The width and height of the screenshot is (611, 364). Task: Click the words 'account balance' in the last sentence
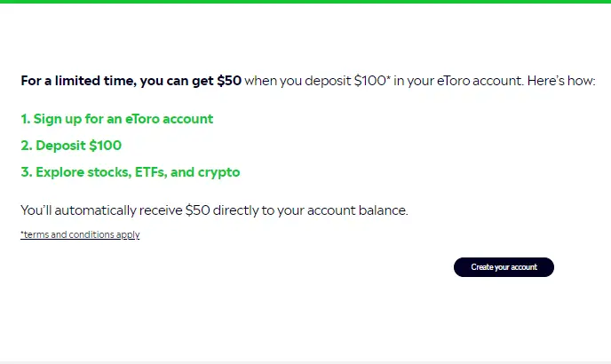point(357,210)
